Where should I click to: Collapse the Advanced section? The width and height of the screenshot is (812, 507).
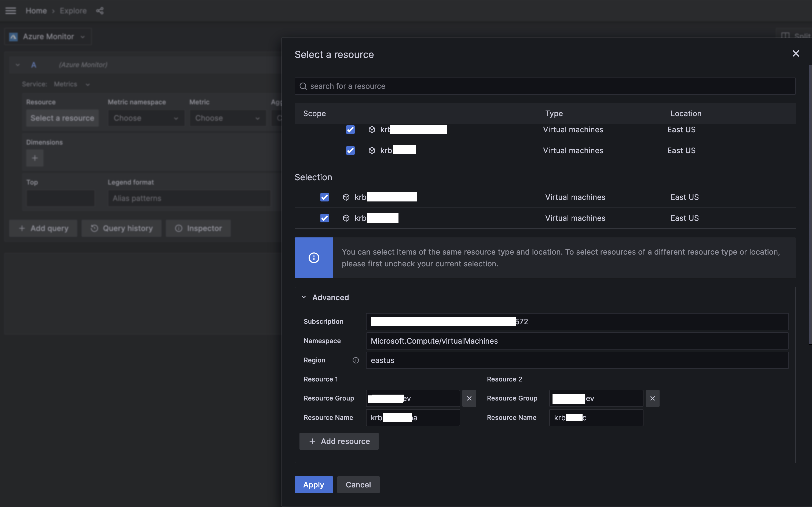click(x=304, y=297)
